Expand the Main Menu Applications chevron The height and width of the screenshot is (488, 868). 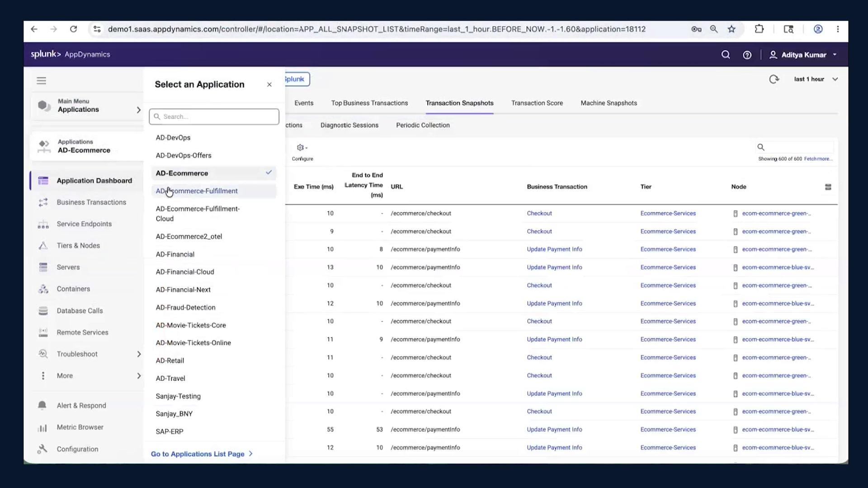pos(139,110)
